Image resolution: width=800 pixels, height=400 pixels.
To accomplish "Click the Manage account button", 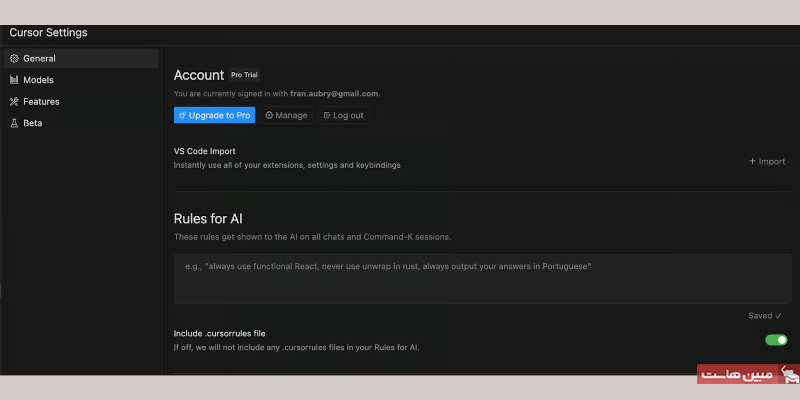I will (x=286, y=115).
